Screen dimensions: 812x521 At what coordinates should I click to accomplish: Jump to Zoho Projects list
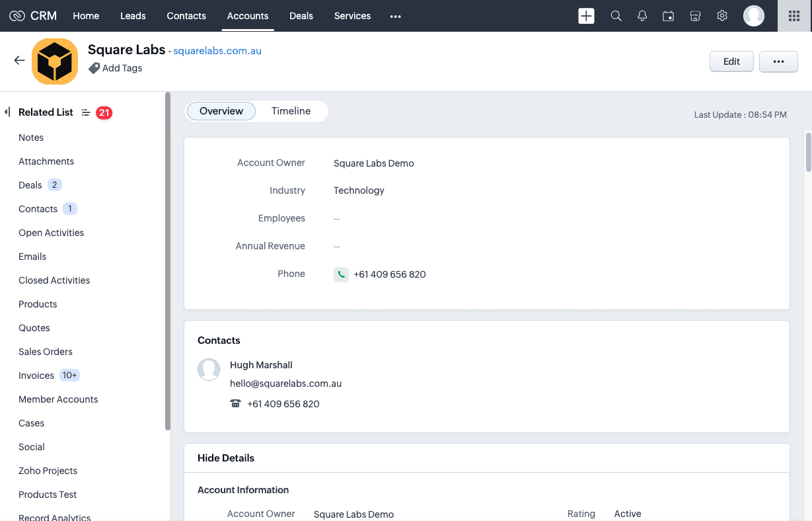tap(48, 471)
